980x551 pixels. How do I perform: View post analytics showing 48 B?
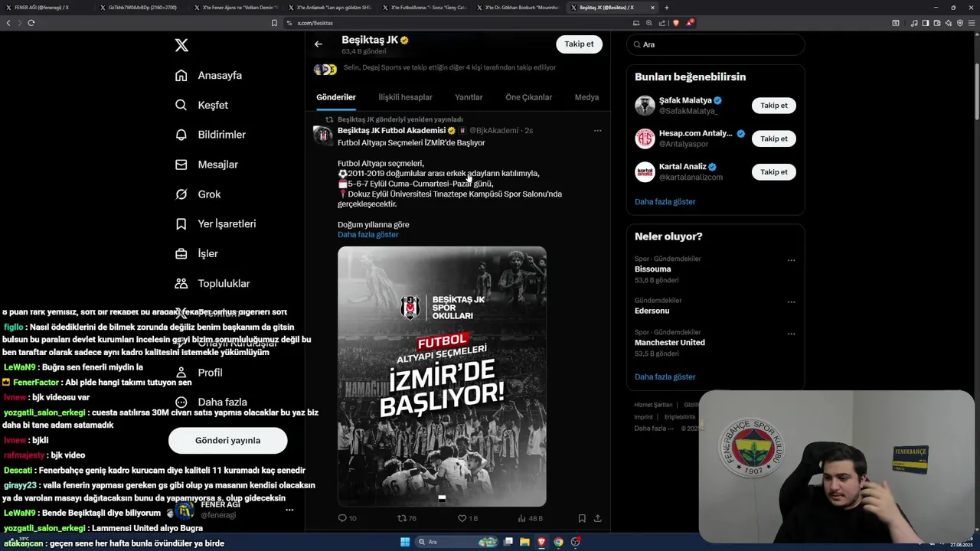(530, 518)
